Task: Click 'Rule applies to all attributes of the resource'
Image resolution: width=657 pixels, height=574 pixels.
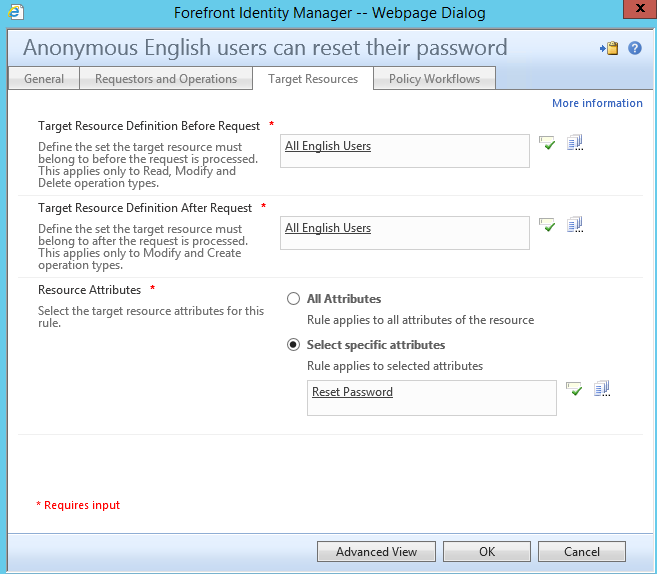Action: point(420,320)
